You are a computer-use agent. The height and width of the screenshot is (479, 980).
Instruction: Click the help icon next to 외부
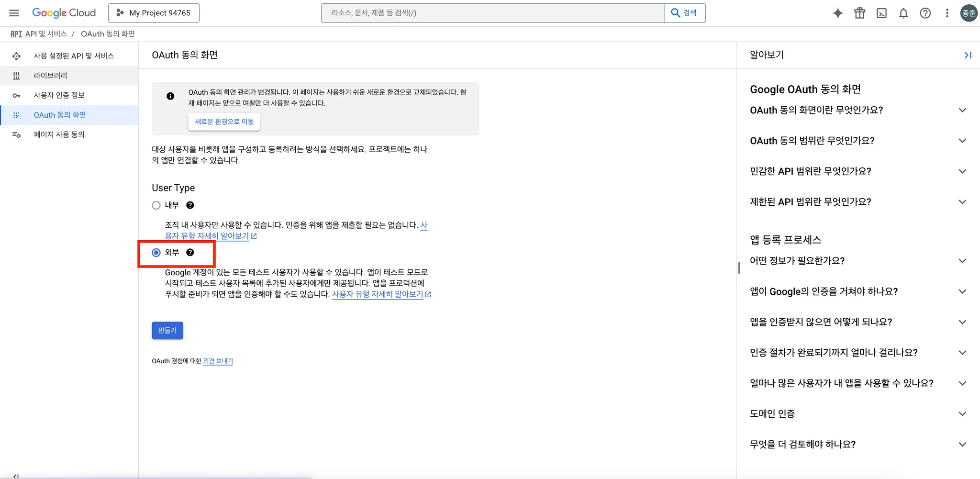pyautogui.click(x=190, y=253)
